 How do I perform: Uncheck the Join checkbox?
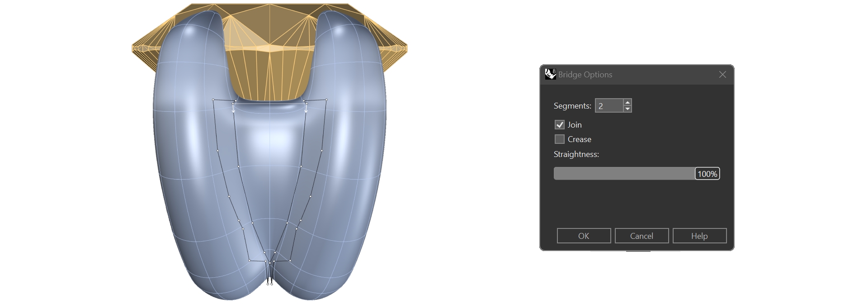560,125
